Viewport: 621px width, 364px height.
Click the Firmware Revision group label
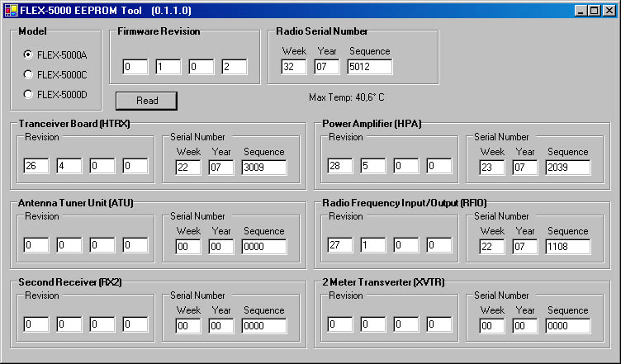point(159,31)
